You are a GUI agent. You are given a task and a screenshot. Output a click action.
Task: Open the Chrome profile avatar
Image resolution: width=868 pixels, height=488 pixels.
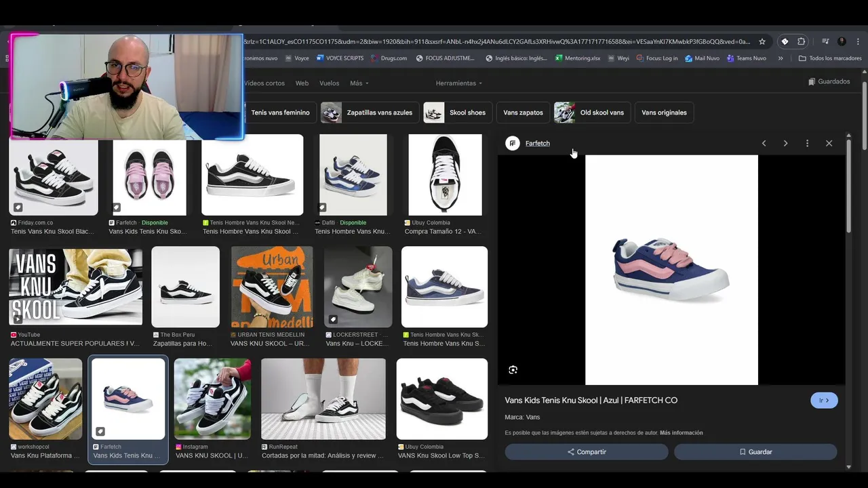[842, 41]
